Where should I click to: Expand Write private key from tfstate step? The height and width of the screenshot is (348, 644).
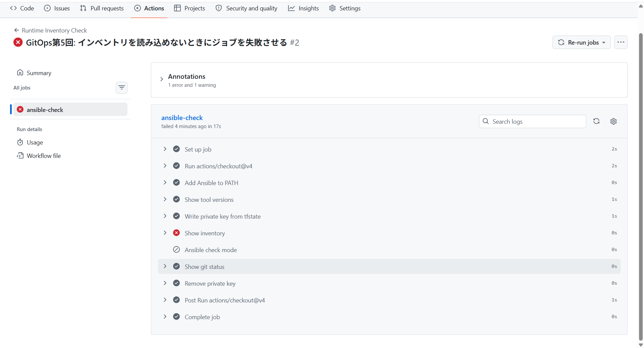(389, 216)
